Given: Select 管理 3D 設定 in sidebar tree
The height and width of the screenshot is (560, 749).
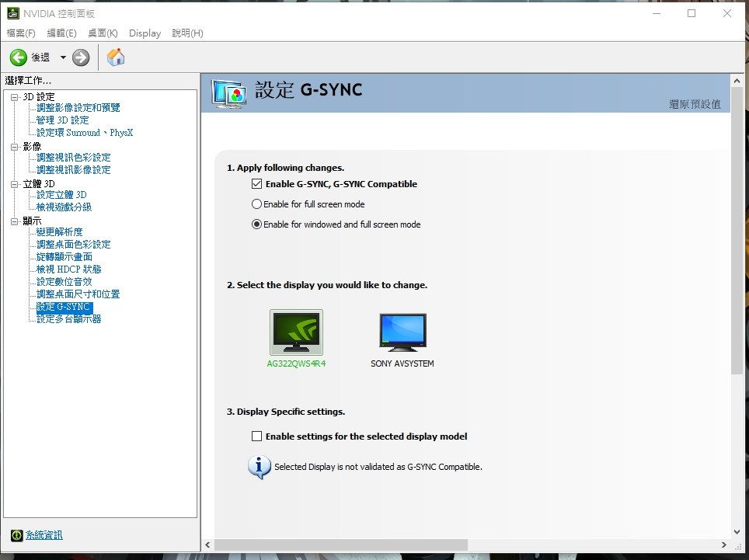Looking at the screenshot, I should click(61, 120).
